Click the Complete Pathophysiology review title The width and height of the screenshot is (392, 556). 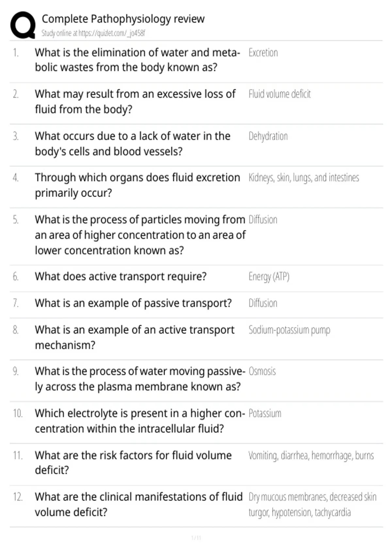123,19
